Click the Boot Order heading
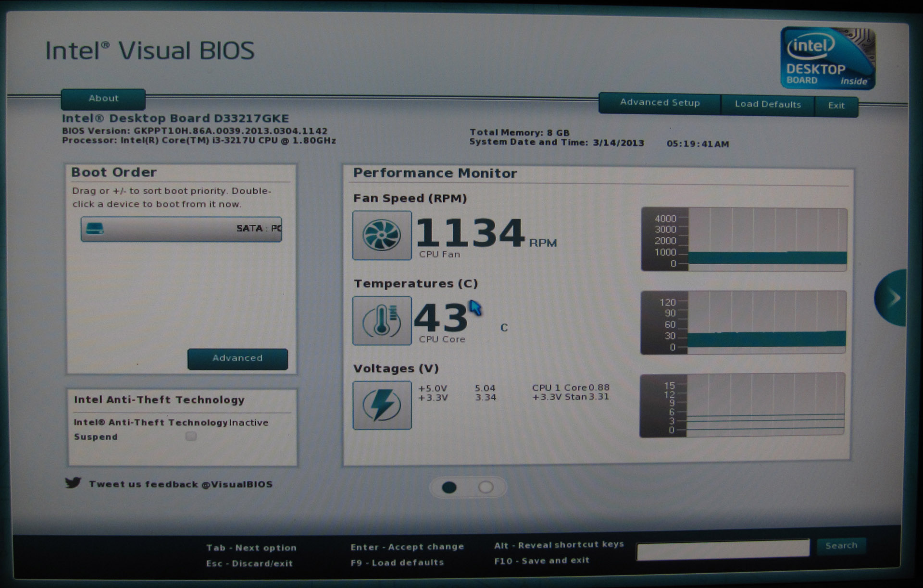 click(114, 172)
